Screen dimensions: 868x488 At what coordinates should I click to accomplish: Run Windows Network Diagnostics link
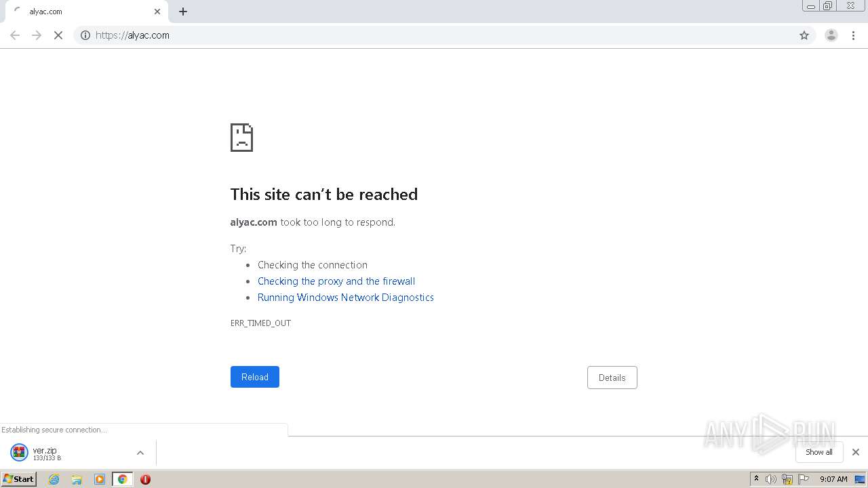(346, 298)
